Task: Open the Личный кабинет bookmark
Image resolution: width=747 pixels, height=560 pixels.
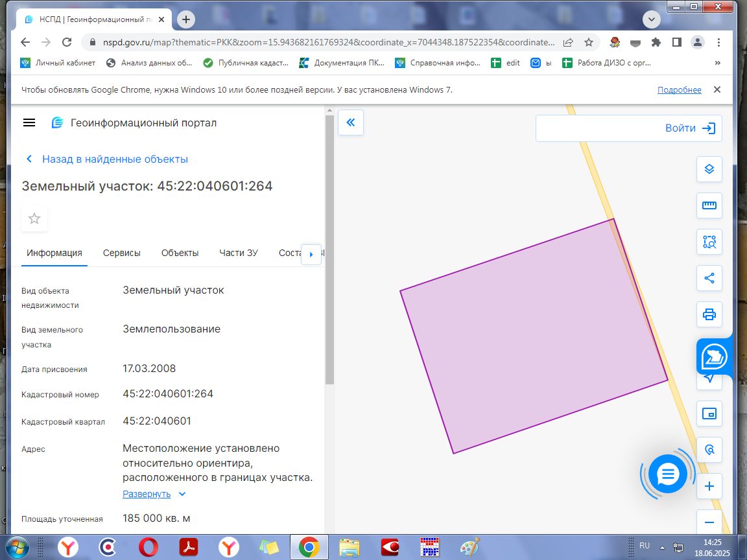Action: click(x=58, y=63)
